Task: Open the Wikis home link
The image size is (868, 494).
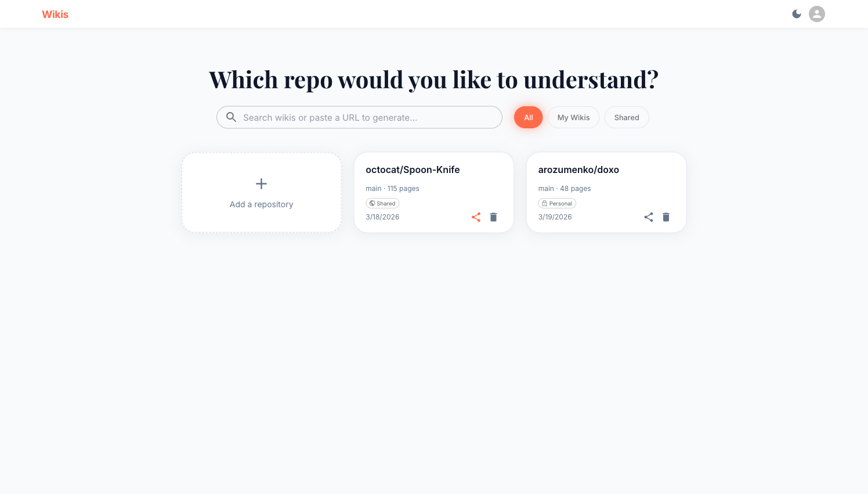Action: [55, 14]
